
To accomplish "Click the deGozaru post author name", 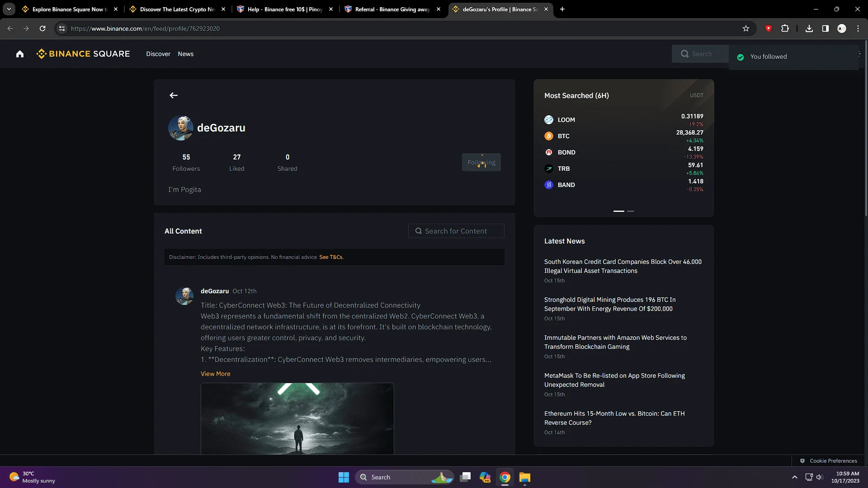I will [215, 291].
